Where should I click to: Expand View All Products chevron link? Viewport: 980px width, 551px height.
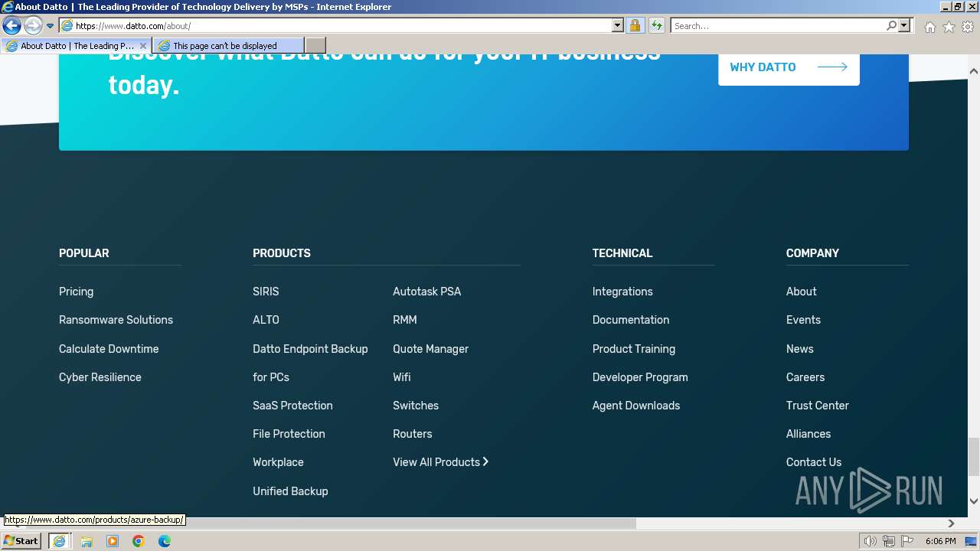[440, 462]
